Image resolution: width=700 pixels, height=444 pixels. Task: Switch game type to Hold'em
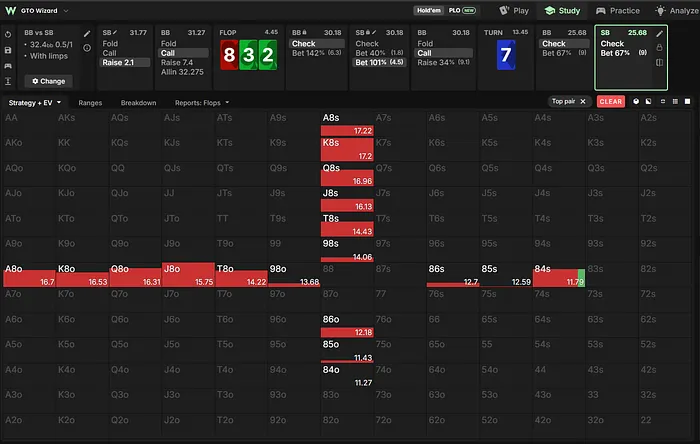[429, 10]
